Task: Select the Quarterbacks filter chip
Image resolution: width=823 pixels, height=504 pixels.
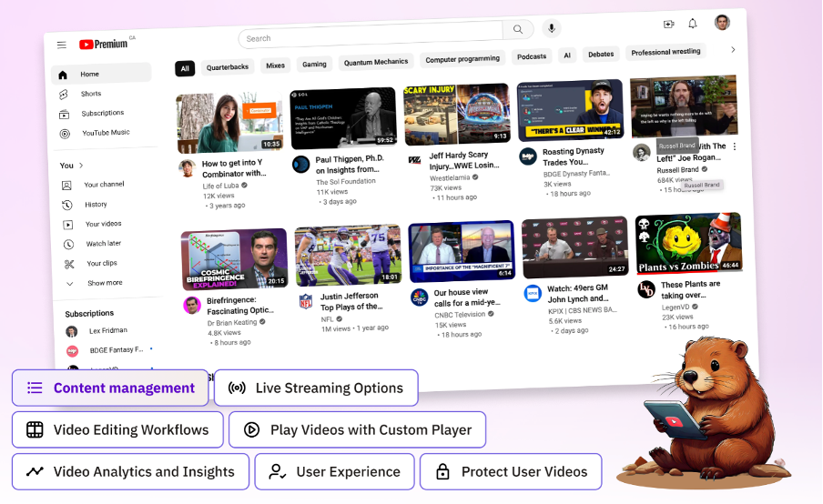Action: 228,67
